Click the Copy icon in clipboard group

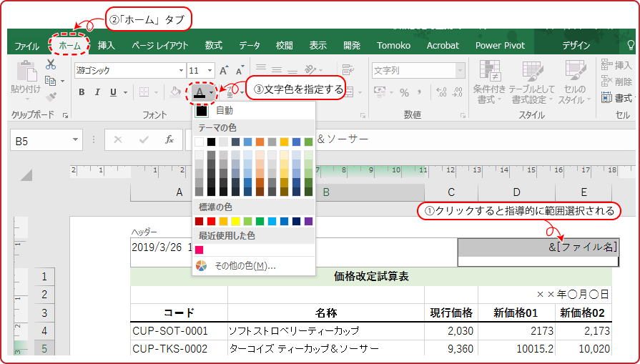[x=51, y=81]
